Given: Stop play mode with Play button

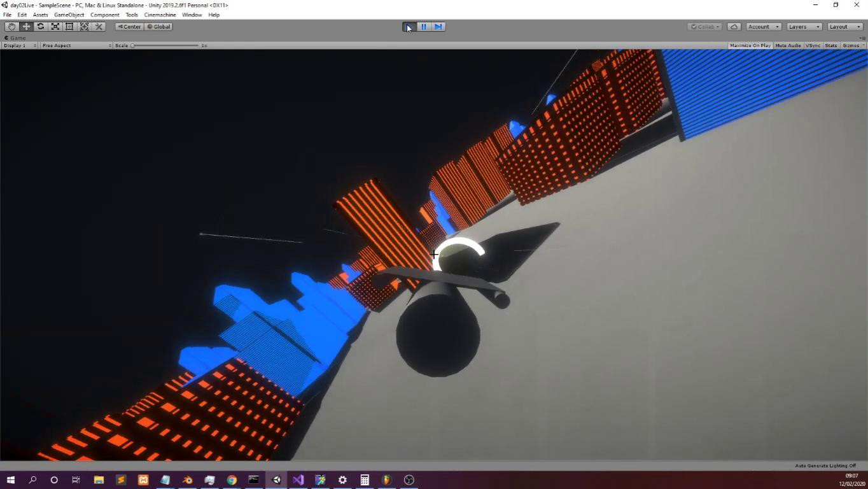Looking at the screenshot, I should pos(409,27).
